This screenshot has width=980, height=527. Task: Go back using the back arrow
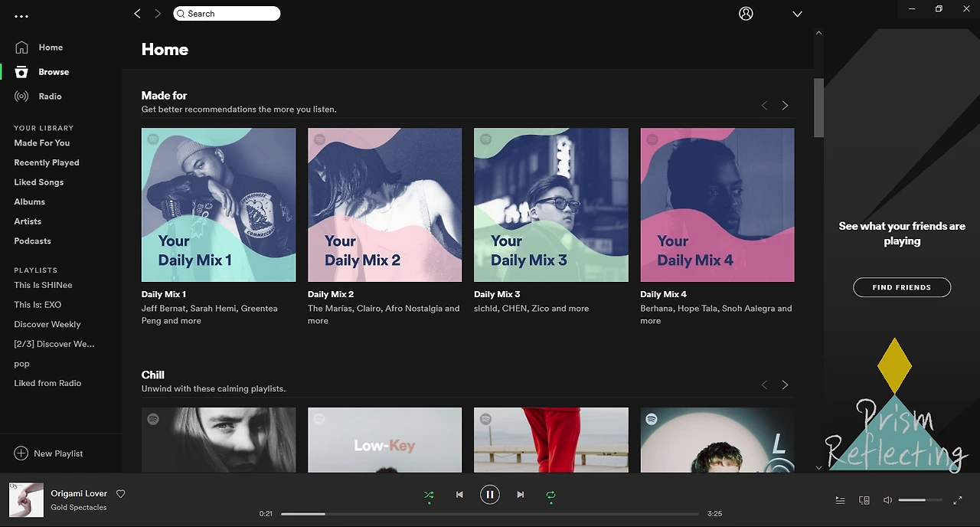point(138,13)
